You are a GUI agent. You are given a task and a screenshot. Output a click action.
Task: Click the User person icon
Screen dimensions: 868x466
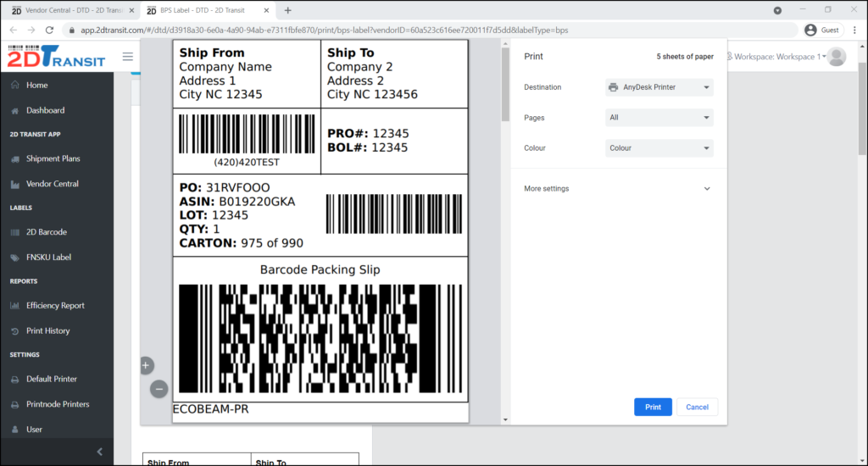pos(15,430)
